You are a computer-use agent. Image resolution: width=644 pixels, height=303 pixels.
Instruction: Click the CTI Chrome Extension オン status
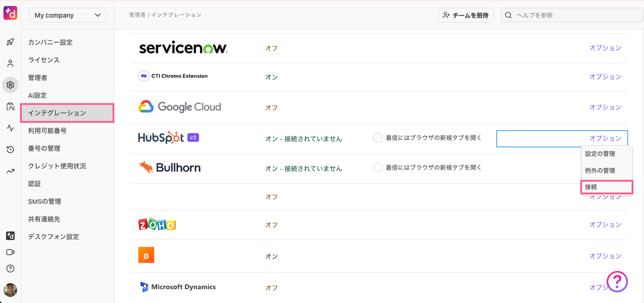click(271, 77)
